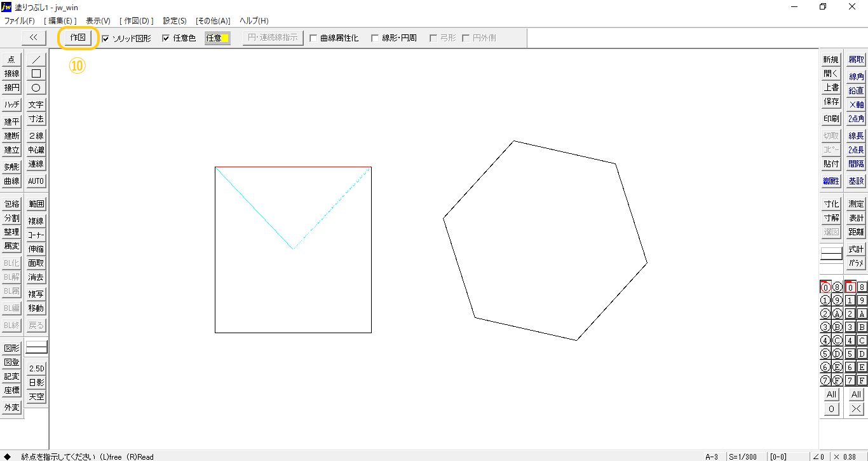Activate the 文字 text tool
Screen dimensions: 868x461
36,105
